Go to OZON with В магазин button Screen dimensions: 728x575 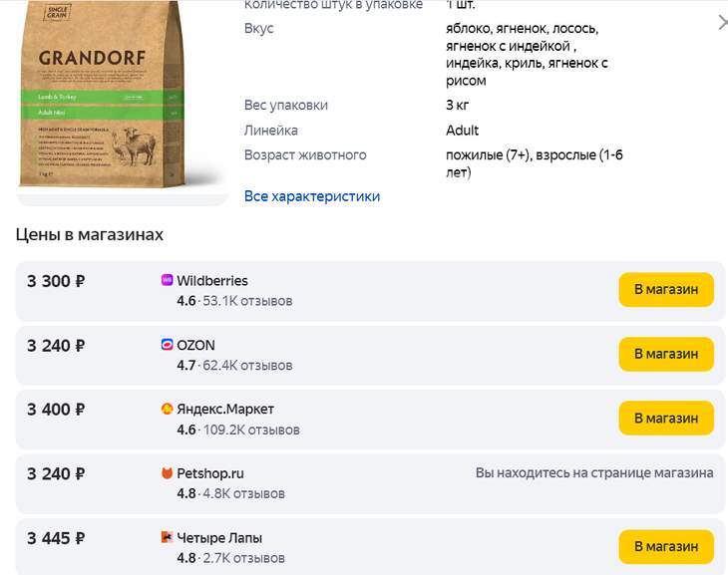pyautogui.click(x=666, y=354)
